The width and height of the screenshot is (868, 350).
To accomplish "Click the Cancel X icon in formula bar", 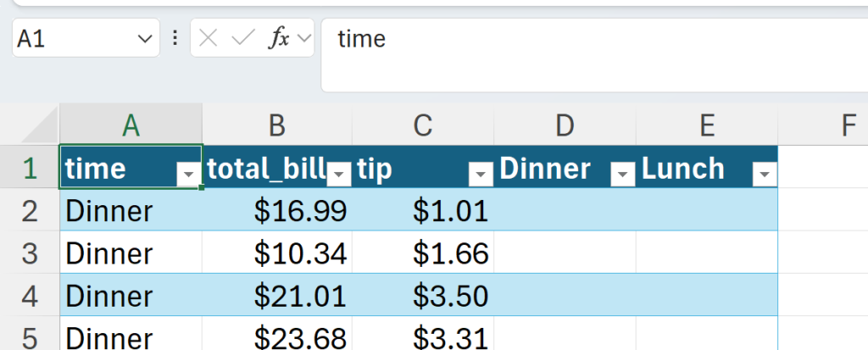I will pos(209,38).
